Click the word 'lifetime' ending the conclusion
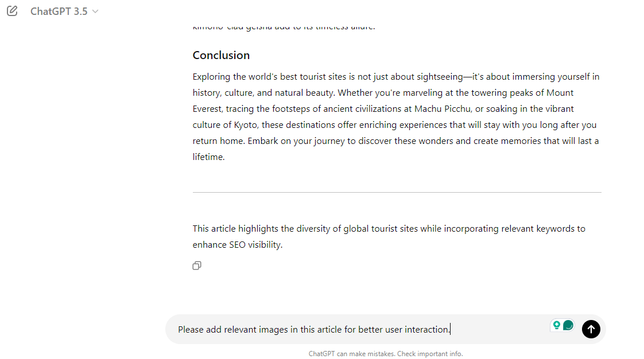 pos(208,157)
